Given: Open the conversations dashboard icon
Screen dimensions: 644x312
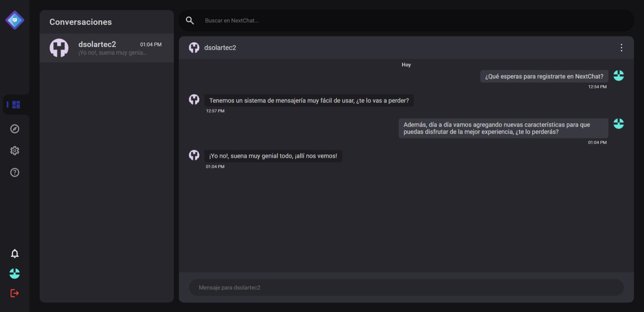Looking at the screenshot, I should [16, 105].
